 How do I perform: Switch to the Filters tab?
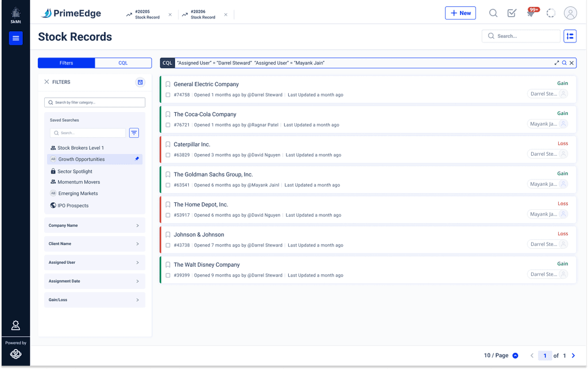(67, 63)
